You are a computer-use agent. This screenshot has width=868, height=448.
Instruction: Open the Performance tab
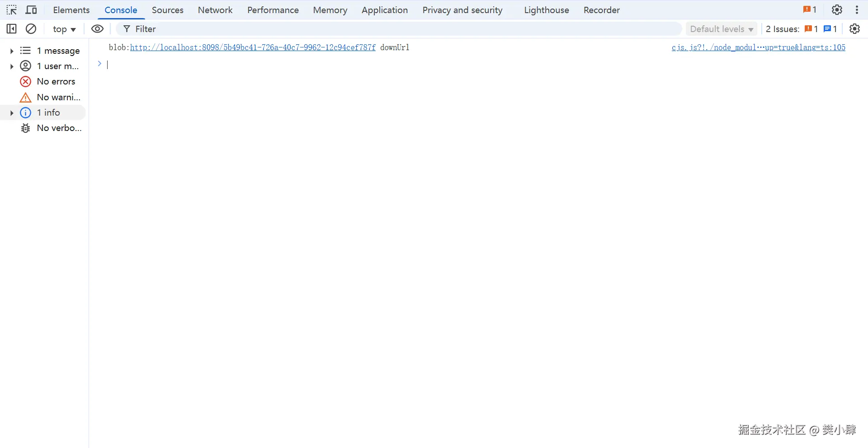[x=273, y=10]
